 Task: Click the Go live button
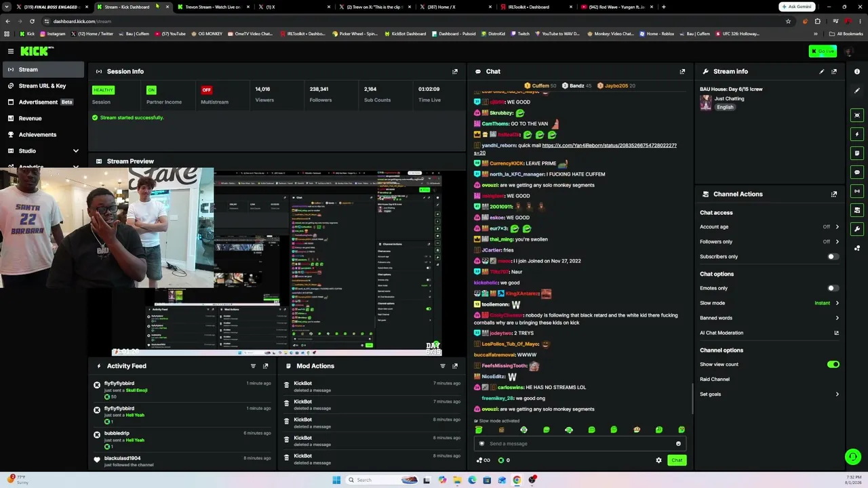[x=823, y=52]
